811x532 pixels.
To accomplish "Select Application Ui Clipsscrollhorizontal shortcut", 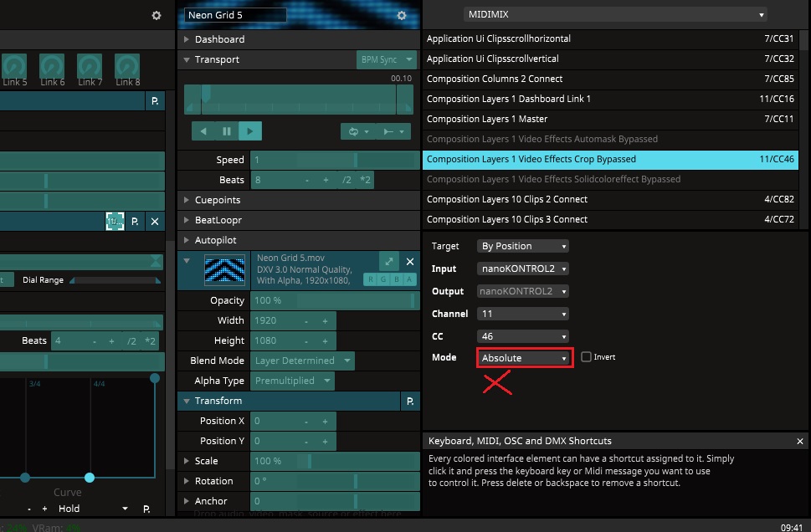I will pyautogui.click(x=610, y=38).
